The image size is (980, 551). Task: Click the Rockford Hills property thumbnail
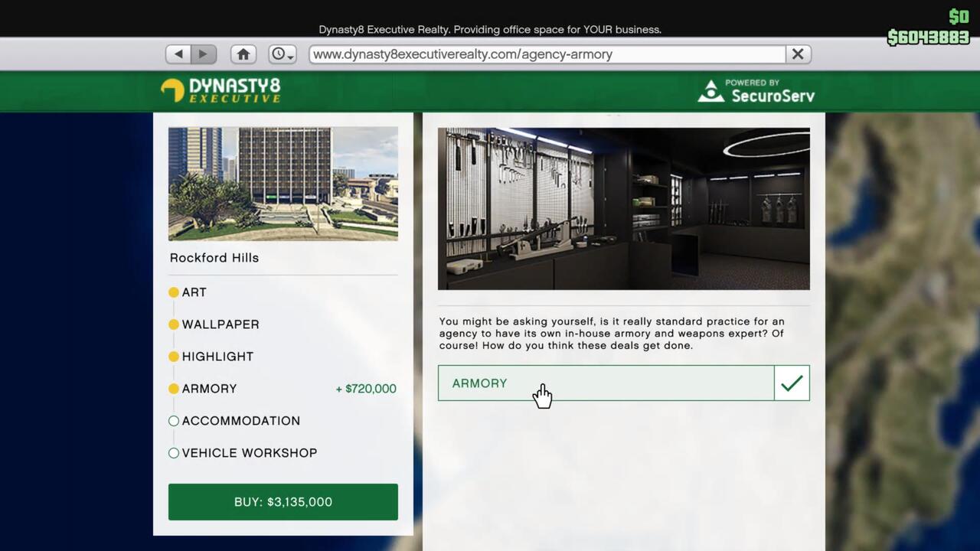[x=283, y=184]
